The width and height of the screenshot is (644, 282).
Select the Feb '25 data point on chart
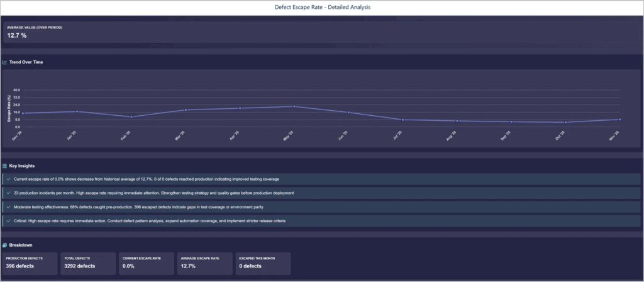tap(131, 117)
